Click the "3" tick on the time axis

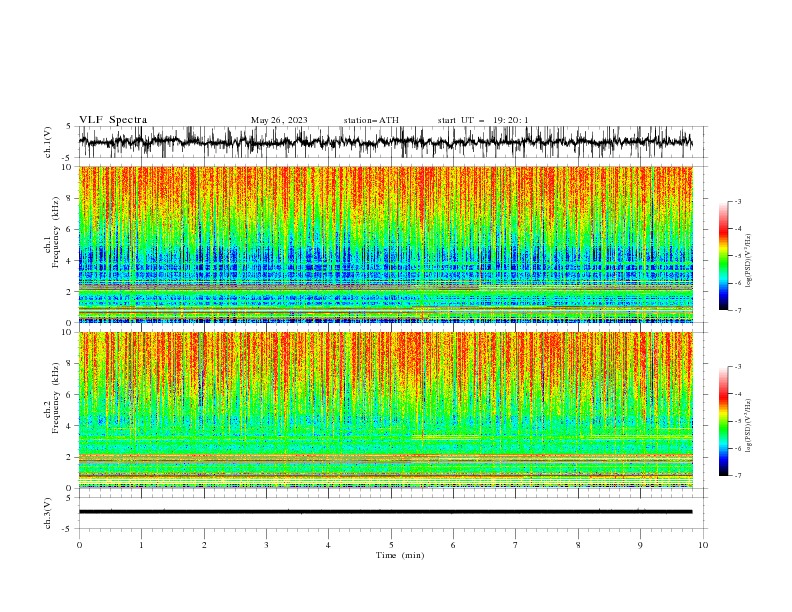tap(266, 545)
